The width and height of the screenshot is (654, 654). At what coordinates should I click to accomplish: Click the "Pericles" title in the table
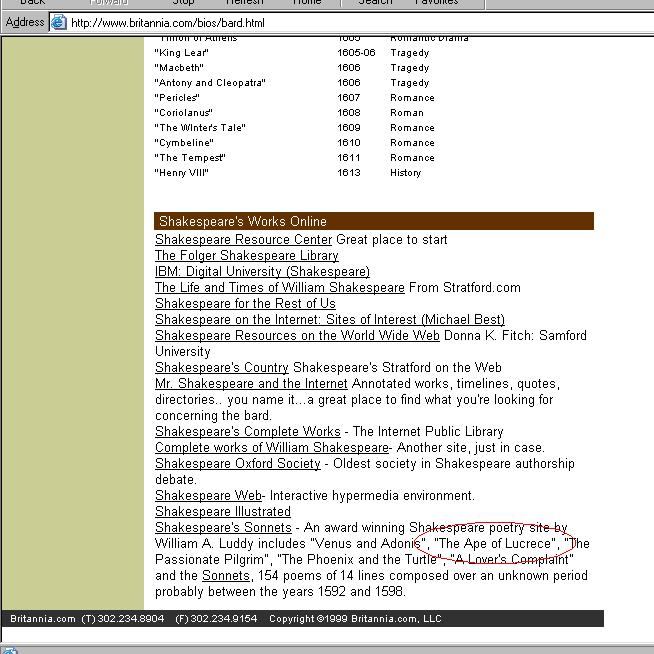(x=177, y=98)
